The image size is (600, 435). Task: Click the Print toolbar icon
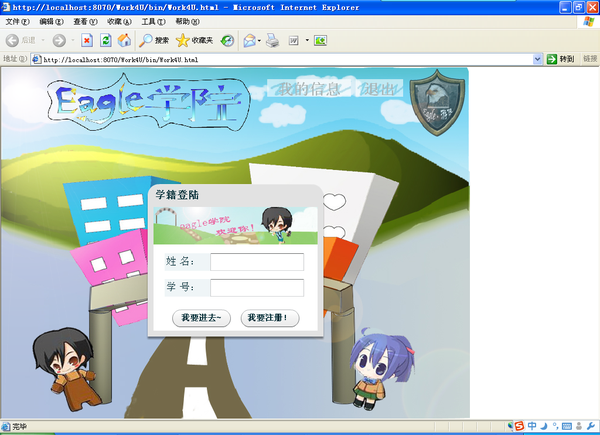(x=272, y=40)
